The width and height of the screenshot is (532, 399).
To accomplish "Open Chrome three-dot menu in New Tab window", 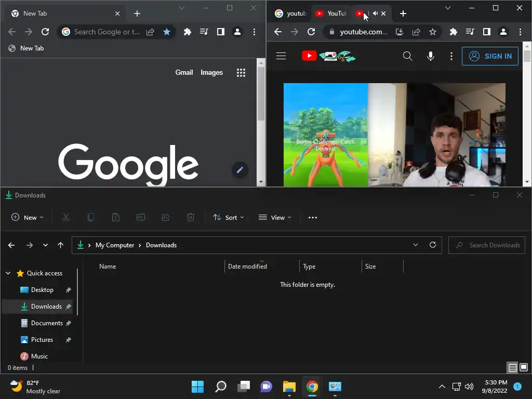I will pos(254,32).
